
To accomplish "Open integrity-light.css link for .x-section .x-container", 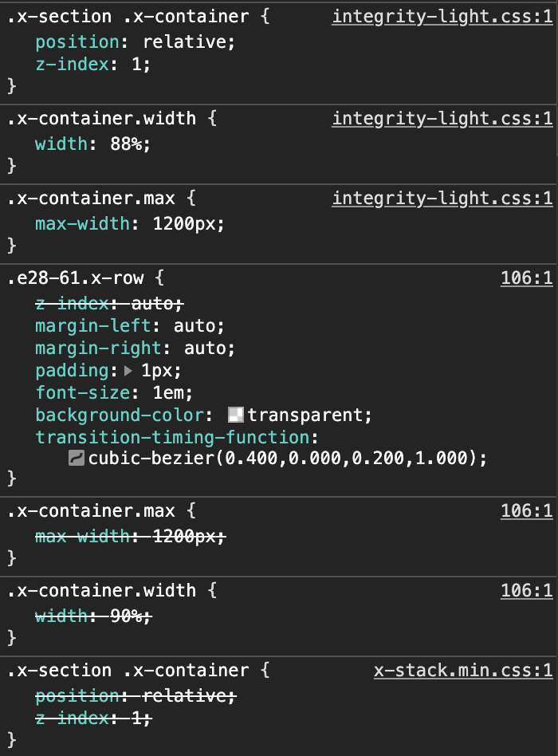I will click(x=442, y=17).
